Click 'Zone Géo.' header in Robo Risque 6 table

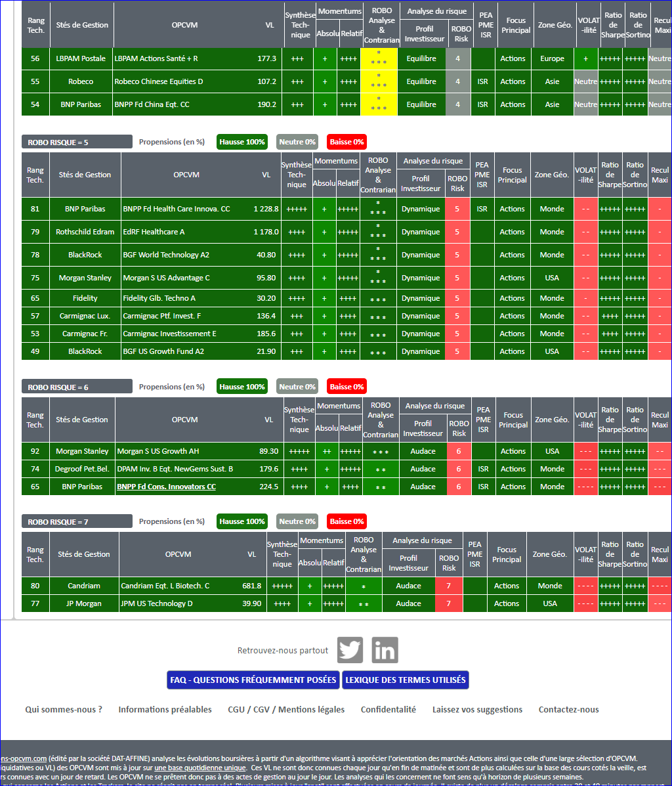coord(552,420)
